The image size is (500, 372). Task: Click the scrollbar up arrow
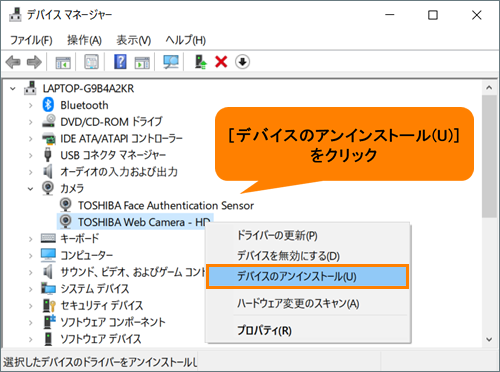pyautogui.click(x=489, y=88)
